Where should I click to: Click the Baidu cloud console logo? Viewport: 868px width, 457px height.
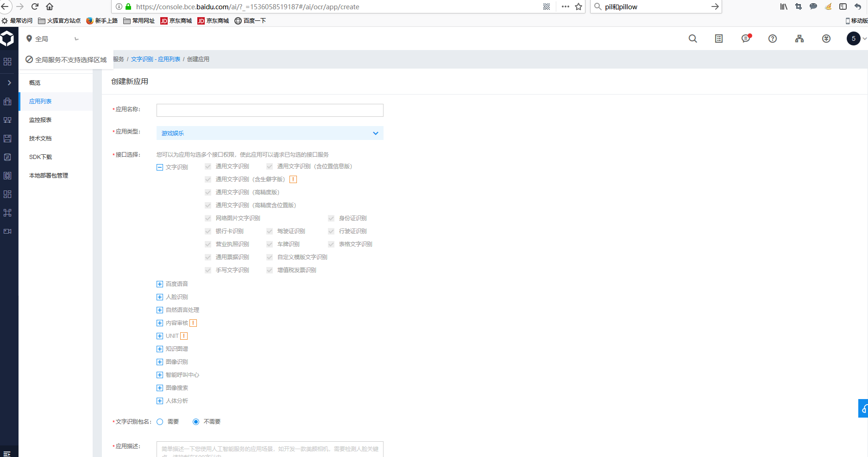coord(7,38)
